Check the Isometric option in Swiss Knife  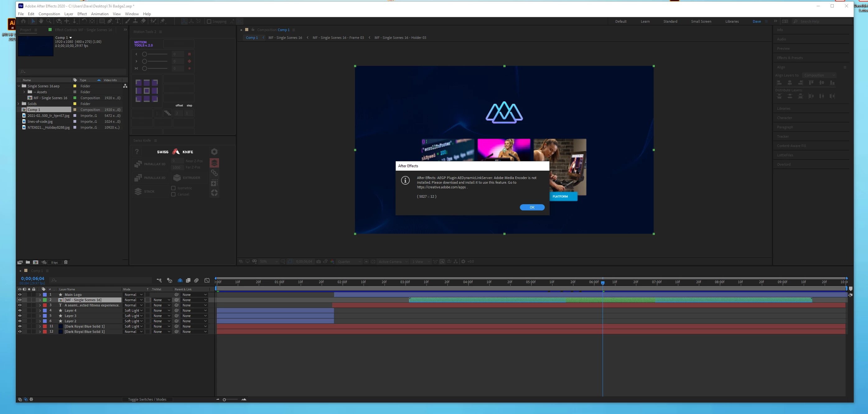pos(173,188)
